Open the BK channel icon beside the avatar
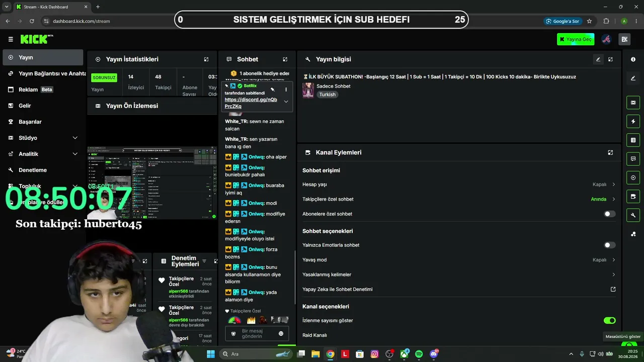Image resolution: width=644 pixels, height=362 pixels. [624, 39]
